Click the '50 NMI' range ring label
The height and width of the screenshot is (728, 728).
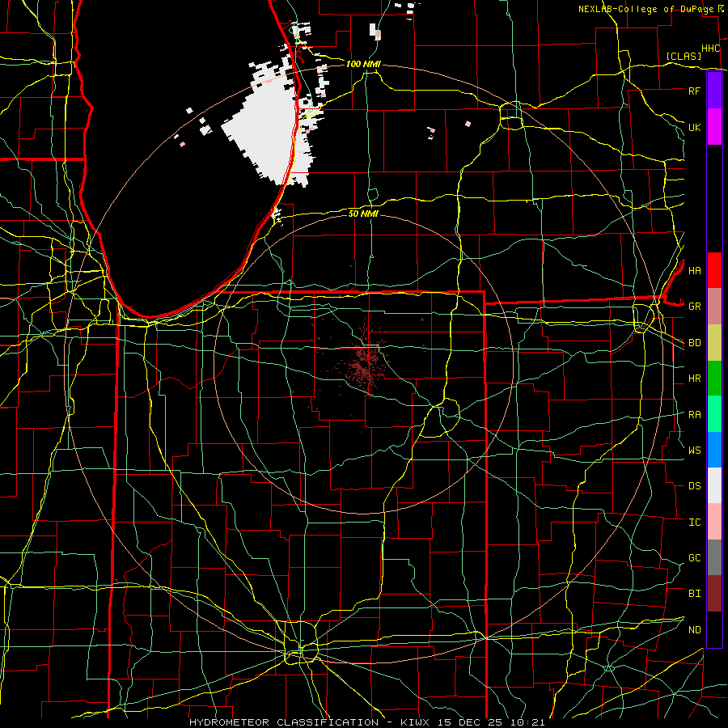coord(363,214)
